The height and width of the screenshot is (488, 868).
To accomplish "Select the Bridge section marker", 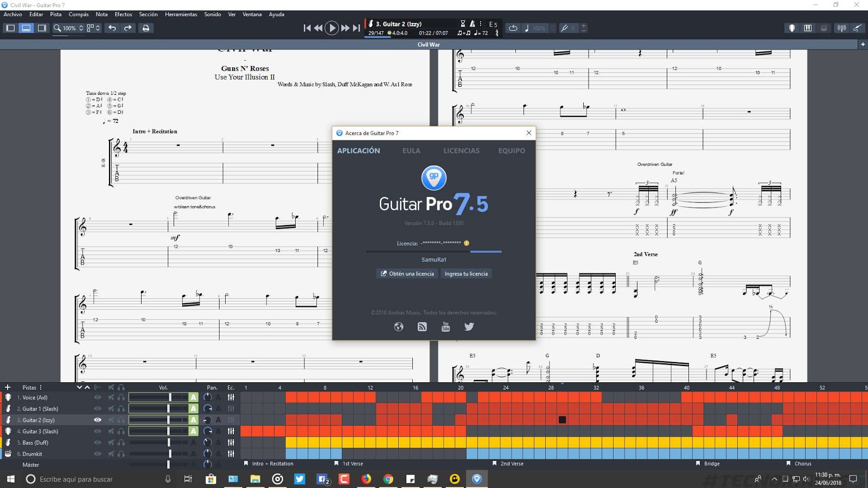I will pos(708,464).
